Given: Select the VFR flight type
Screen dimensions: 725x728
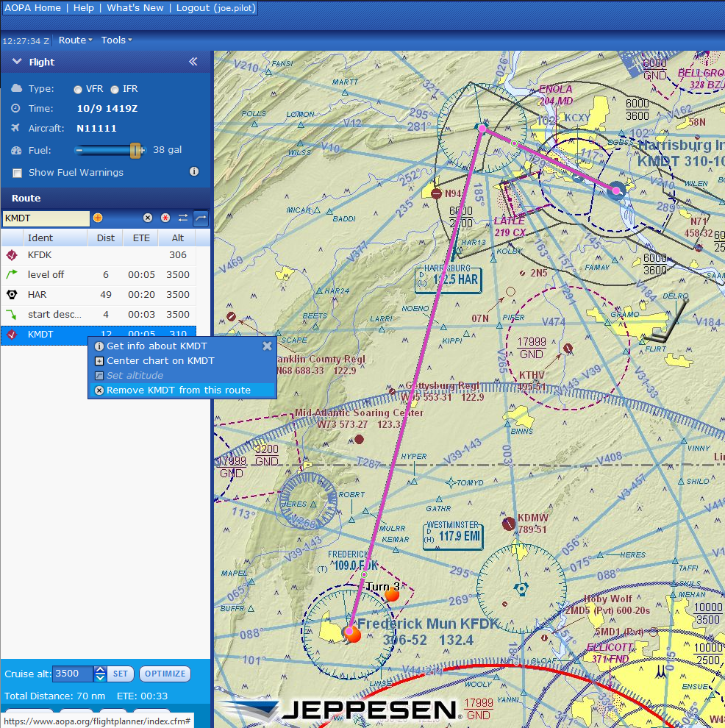Looking at the screenshot, I should (77, 89).
